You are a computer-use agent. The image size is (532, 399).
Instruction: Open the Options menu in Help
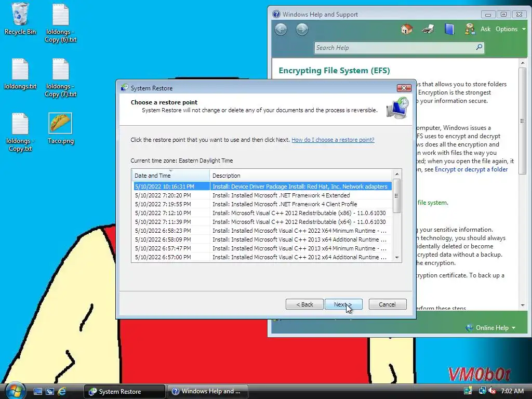[511, 29]
